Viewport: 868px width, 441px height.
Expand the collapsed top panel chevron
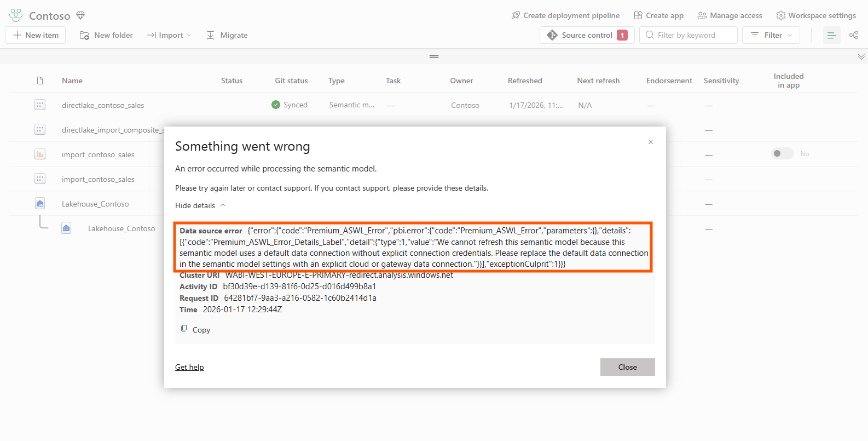(861, 56)
